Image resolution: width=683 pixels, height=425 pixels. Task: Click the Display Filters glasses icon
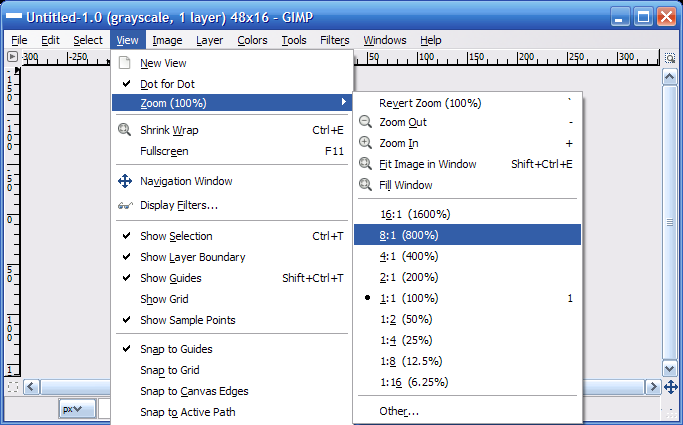pos(125,206)
